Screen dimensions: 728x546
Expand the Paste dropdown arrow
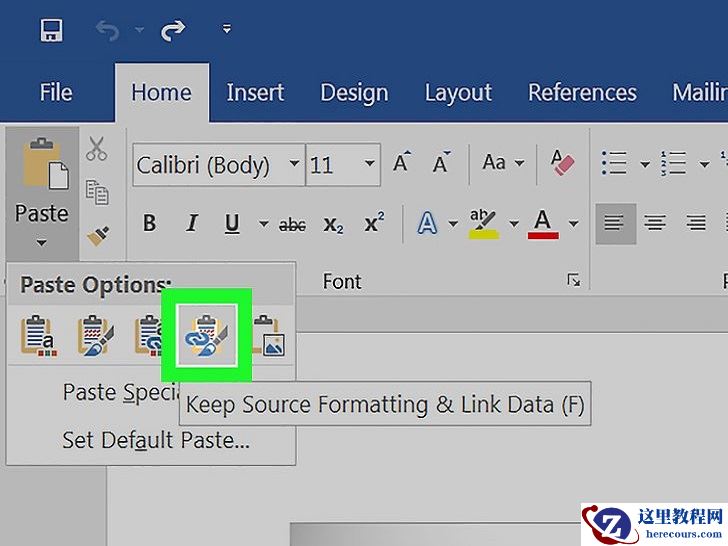(x=41, y=243)
